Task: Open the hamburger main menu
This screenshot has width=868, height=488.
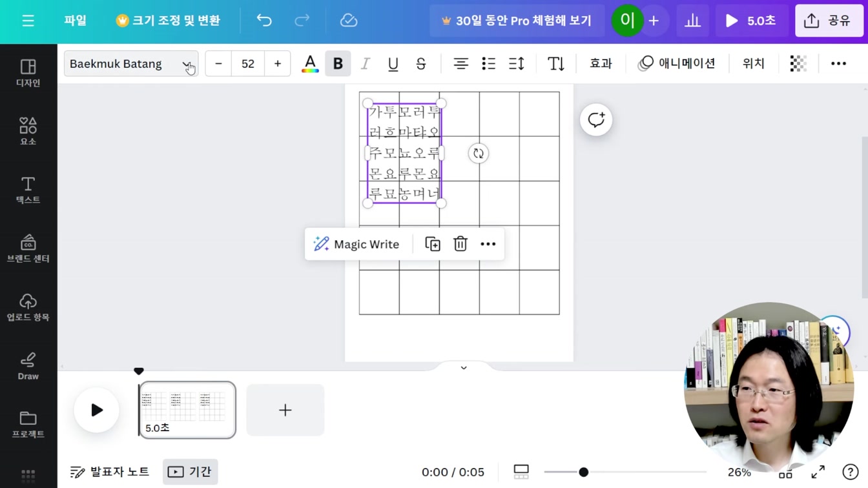Action: click(28, 21)
